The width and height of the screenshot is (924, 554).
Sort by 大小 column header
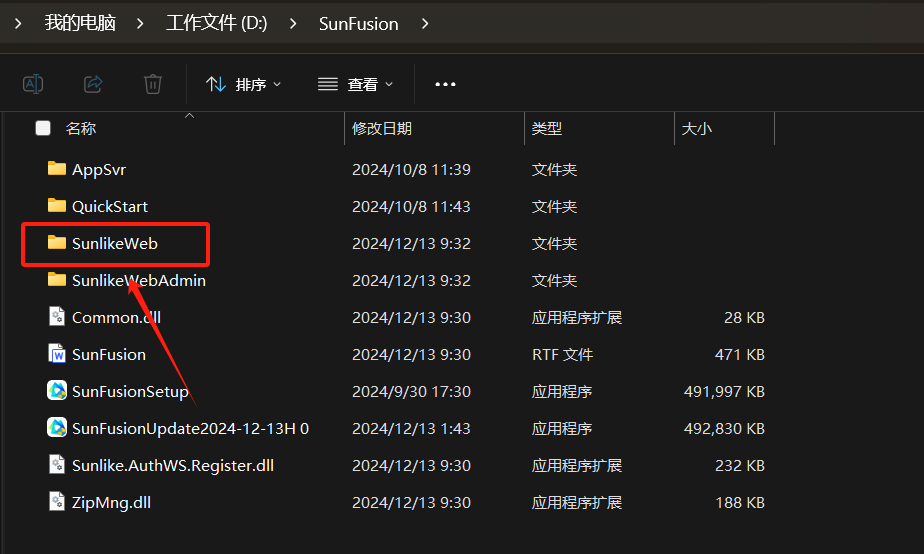(x=696, y=128)
